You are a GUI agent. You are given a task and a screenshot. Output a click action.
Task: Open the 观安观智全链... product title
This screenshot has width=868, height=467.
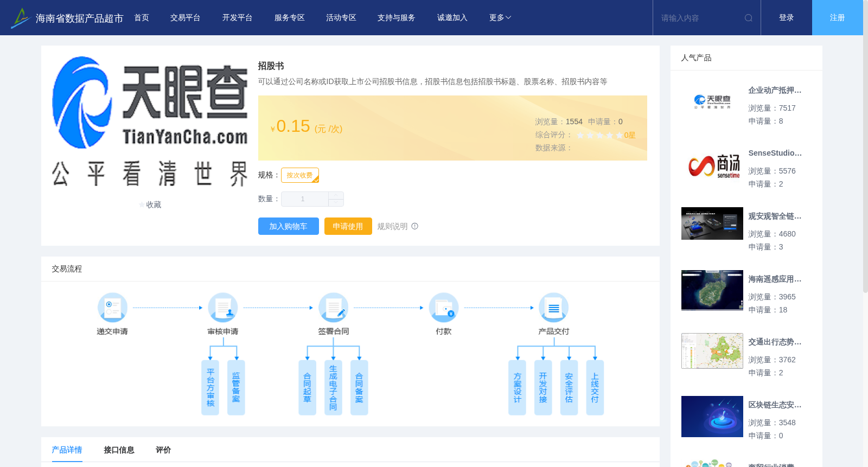tap(775, 216)
